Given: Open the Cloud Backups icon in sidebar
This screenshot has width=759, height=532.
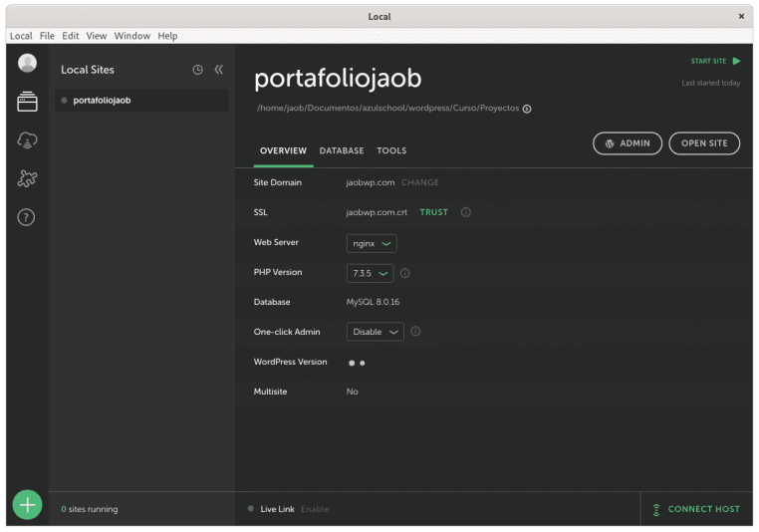Looking at the screenshot, I should tap(27, 139).
